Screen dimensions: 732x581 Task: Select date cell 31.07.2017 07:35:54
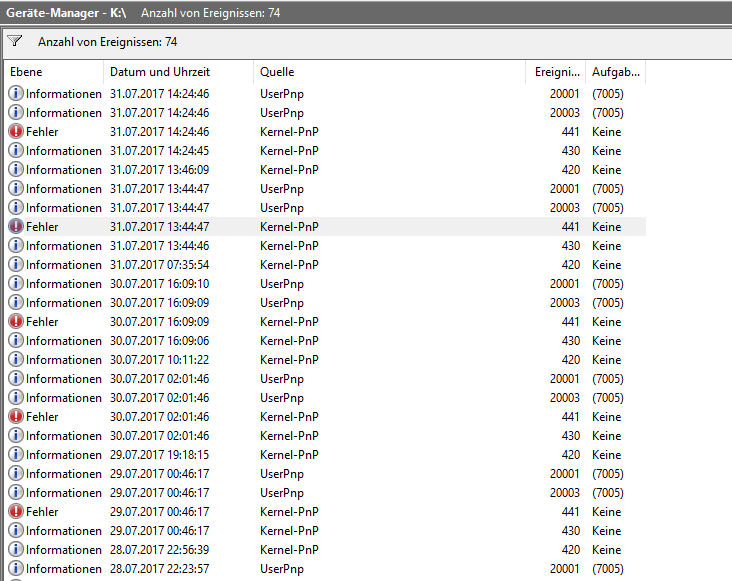160,265
